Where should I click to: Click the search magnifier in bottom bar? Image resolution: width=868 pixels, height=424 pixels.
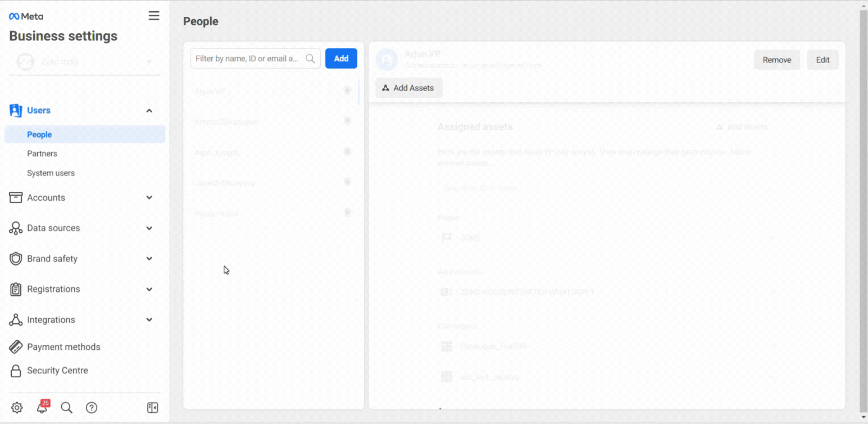66,408
